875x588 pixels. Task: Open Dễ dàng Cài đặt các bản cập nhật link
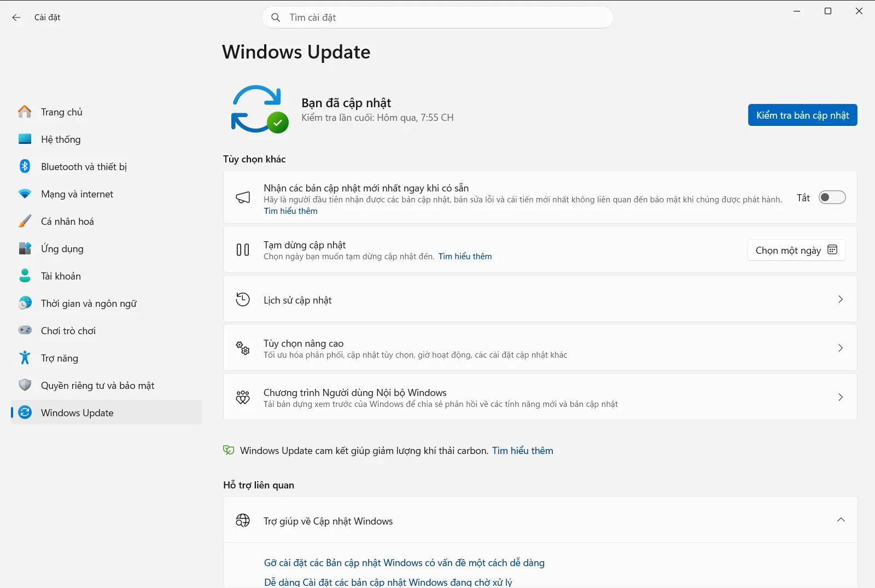click(388, 582)
